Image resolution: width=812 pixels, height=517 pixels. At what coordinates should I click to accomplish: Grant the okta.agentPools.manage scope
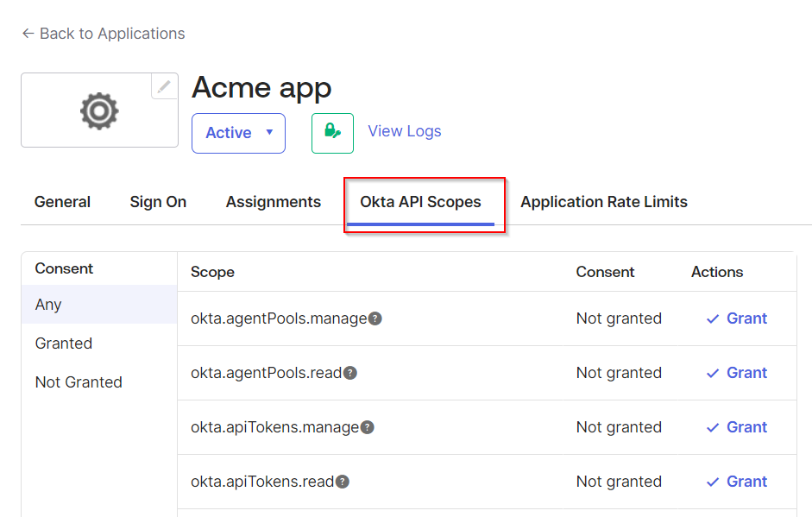tap(737, 318)
